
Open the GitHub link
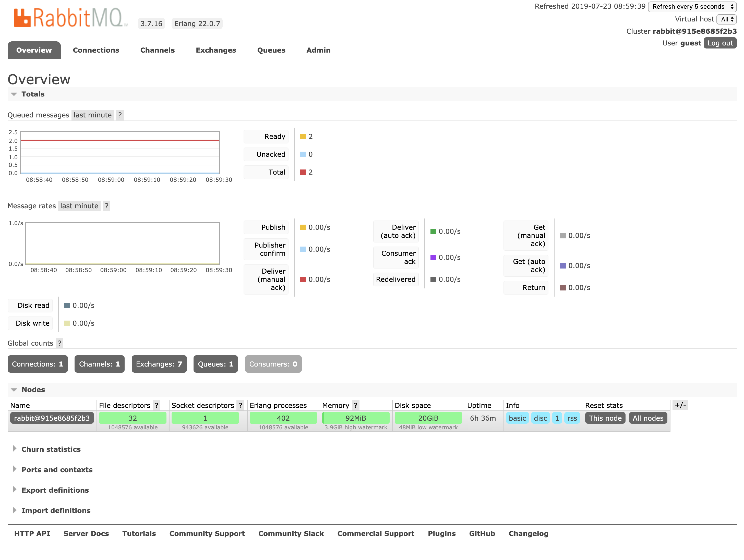click(x=482, y=533)
